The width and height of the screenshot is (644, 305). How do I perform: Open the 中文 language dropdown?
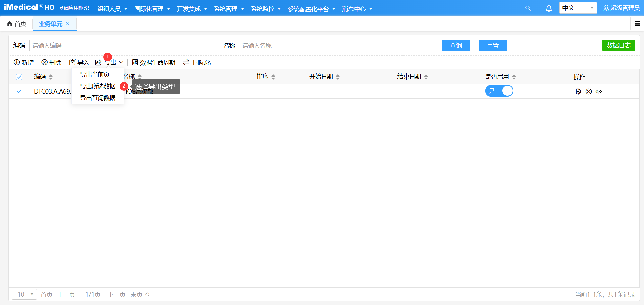point(578,8)
